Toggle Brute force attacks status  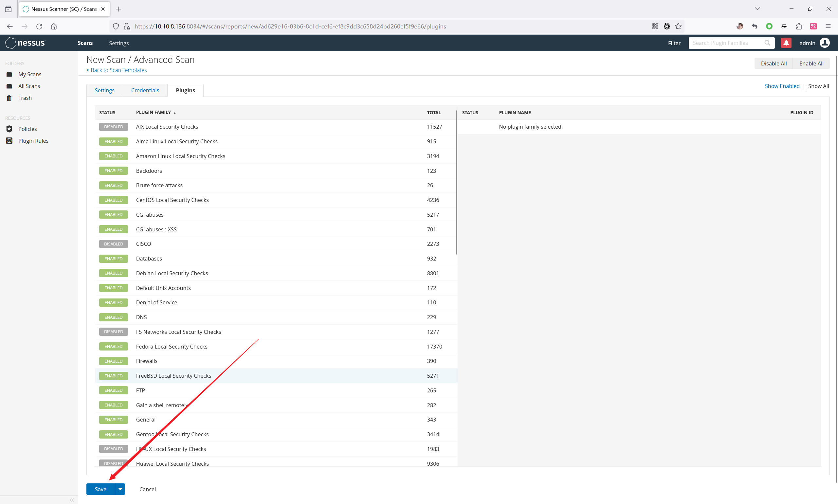[114, 186]
